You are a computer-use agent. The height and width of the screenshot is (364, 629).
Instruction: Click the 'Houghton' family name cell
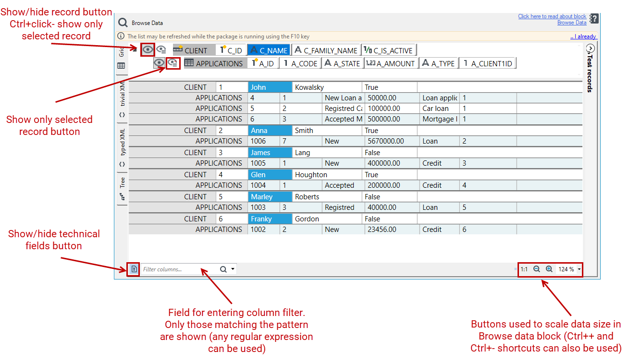pyautogui.click(x=327, y=175)
